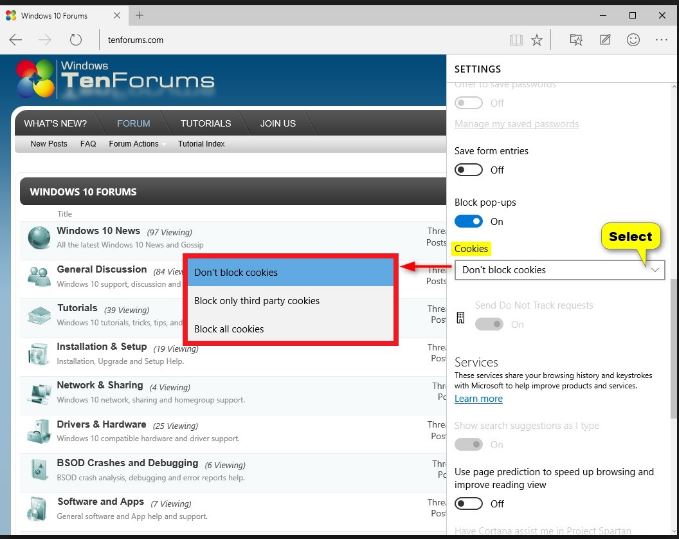Viewport: 679px width, 539px height.
Task: Open the More actions ellipsis
Action: coord(662,40)
